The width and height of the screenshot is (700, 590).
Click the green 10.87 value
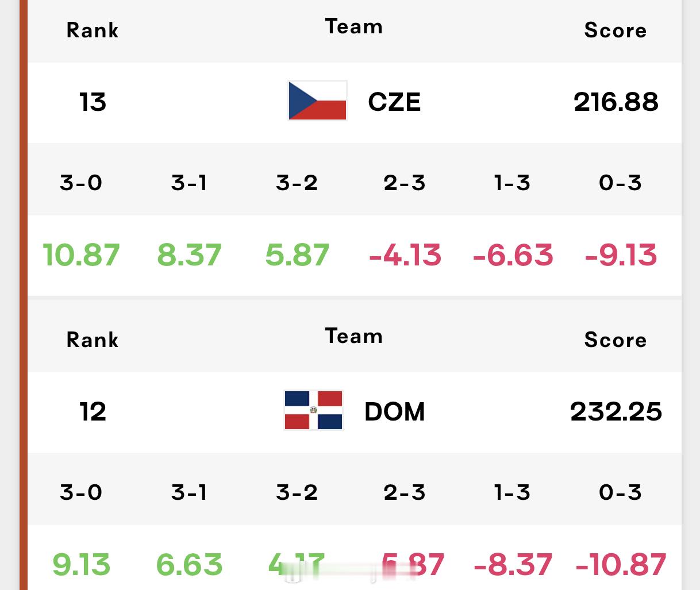pos(82,255)
